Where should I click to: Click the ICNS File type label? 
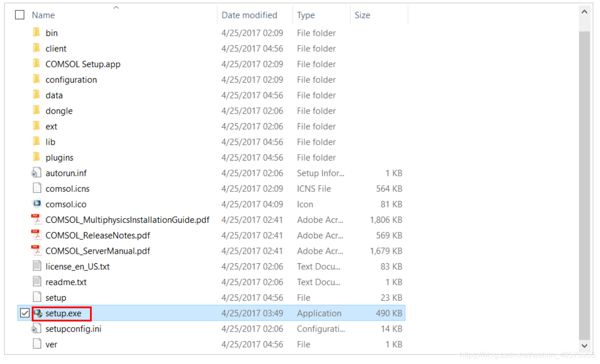tap(314, 188)
